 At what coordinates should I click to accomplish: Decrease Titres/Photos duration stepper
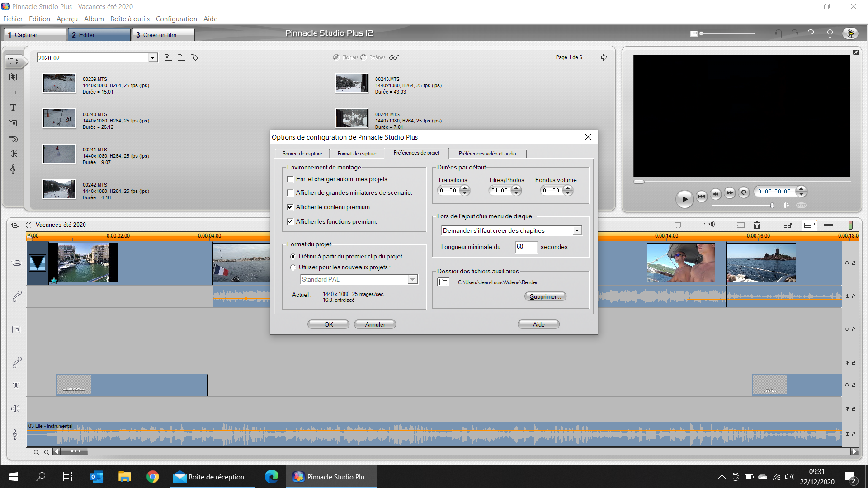[x=516, y=193]
